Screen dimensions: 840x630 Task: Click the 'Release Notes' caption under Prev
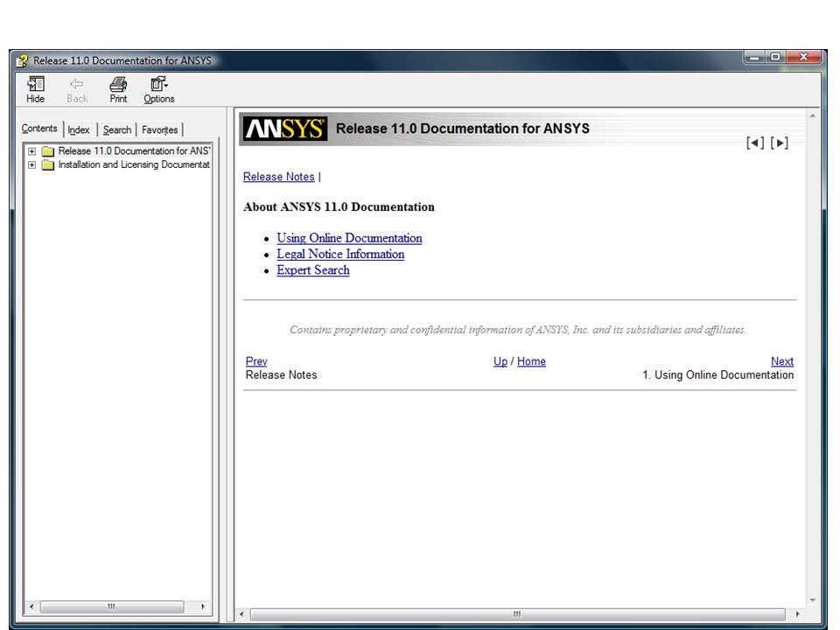tap(281, 375)
